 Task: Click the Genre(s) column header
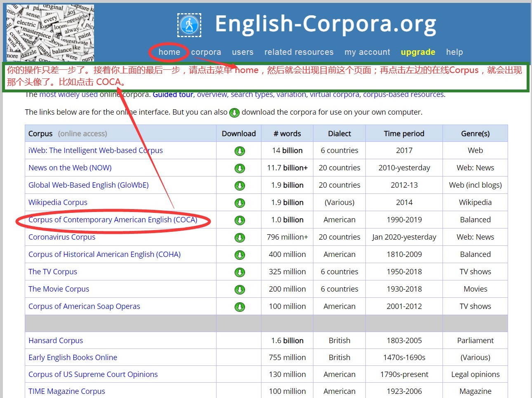476,134
